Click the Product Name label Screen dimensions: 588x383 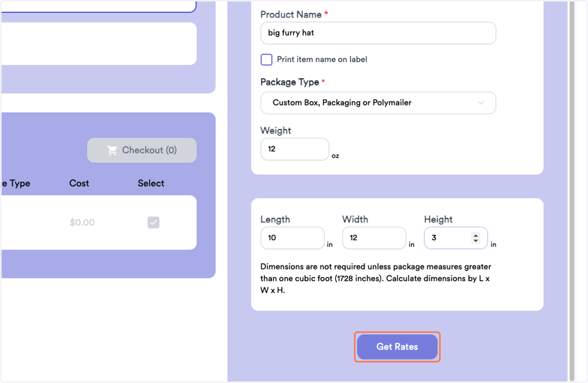coord(291,15)
